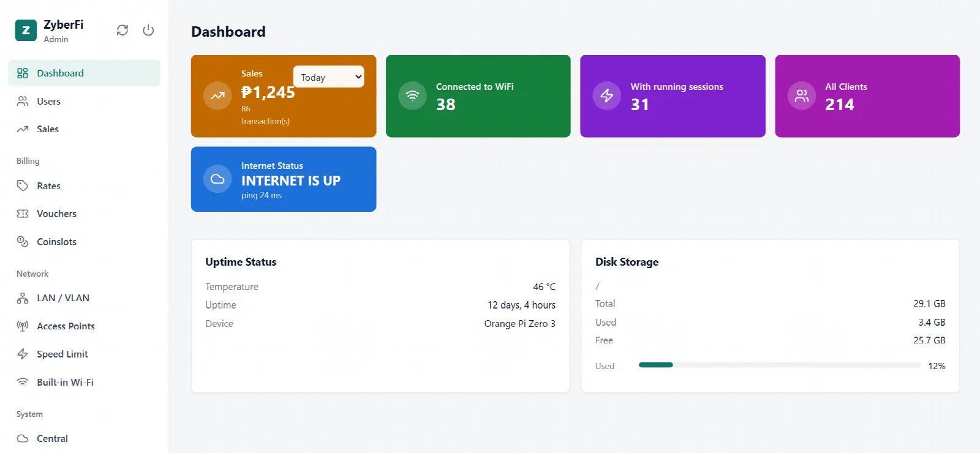The width and height of the screenshot is (980, 453).
Task: Go to the Users page
Action: (x=85, y=101)
